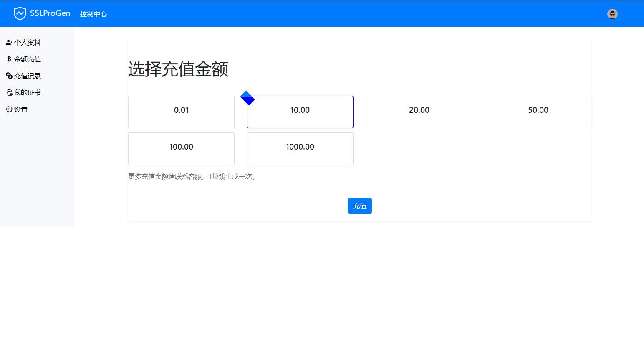
Task: Click the user avatar icon in top bar
Action: [612, 14]
